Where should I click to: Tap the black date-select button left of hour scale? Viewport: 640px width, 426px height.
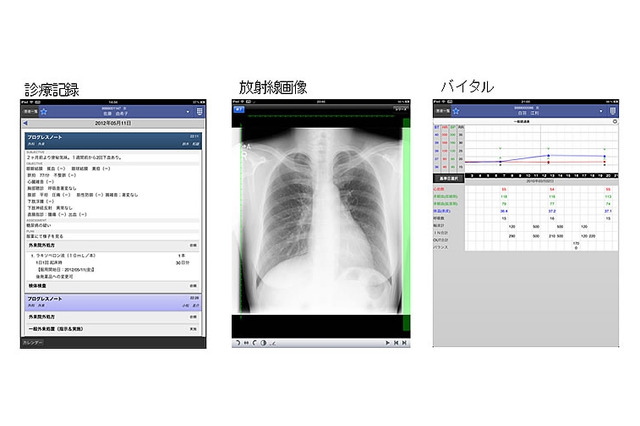[449, 178]
